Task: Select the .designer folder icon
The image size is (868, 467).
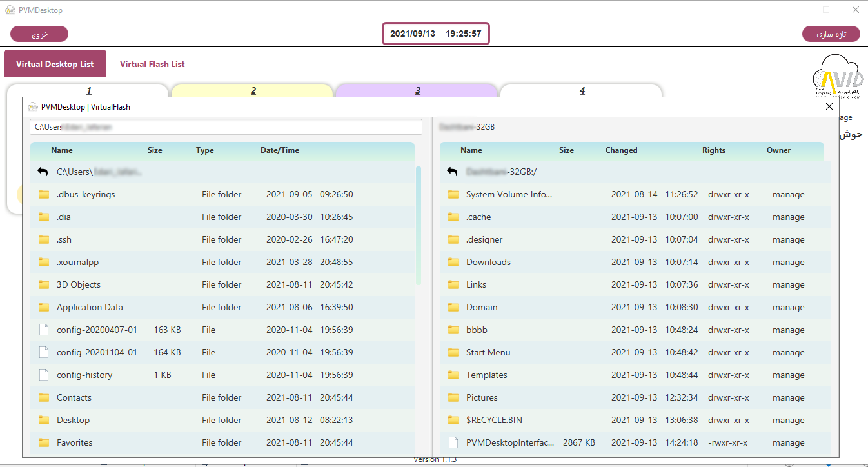Action: tap(453, 239)
